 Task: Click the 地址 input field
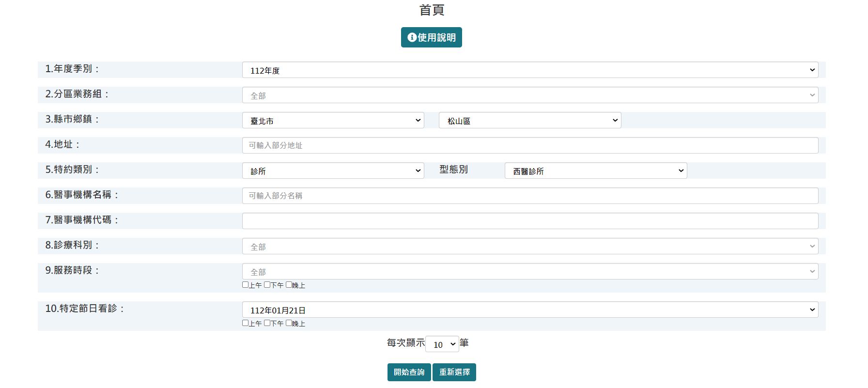click(530, 145)
